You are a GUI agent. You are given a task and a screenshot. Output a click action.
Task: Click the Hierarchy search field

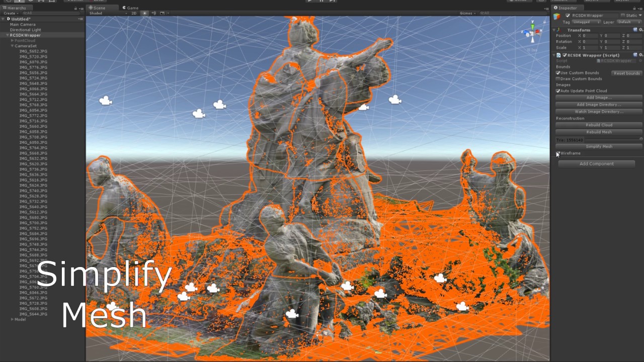pos(52,13)
